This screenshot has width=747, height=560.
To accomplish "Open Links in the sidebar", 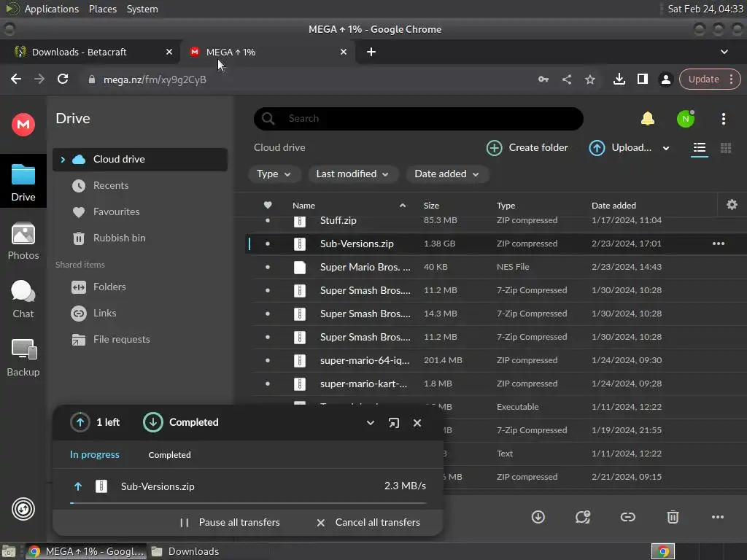I will pos(139,314).
